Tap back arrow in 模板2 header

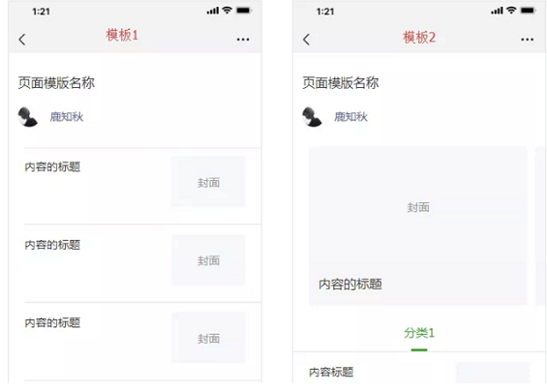point(306,40)
